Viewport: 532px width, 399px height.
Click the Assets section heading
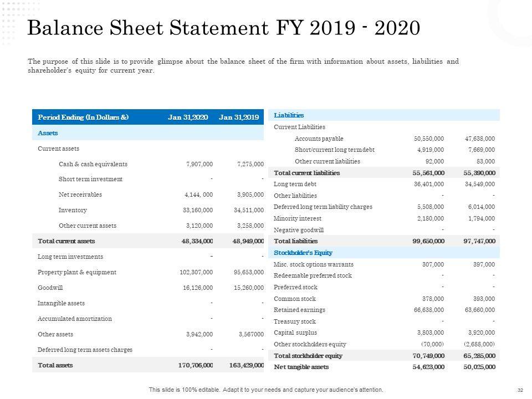click(48, 133)
